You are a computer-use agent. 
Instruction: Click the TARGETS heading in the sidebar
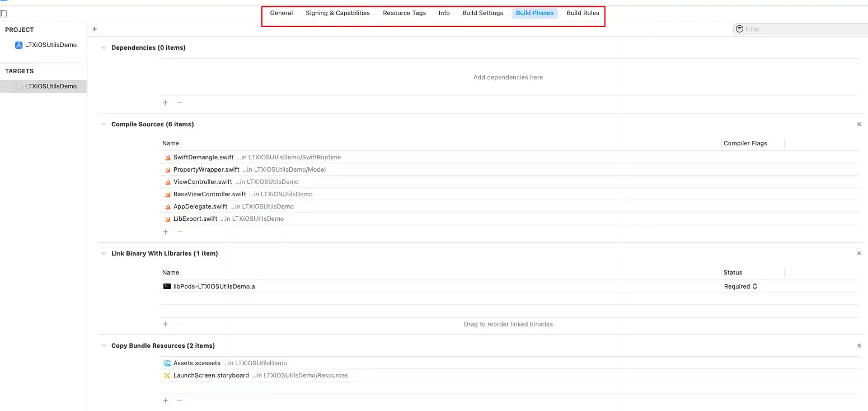(20, 71)
